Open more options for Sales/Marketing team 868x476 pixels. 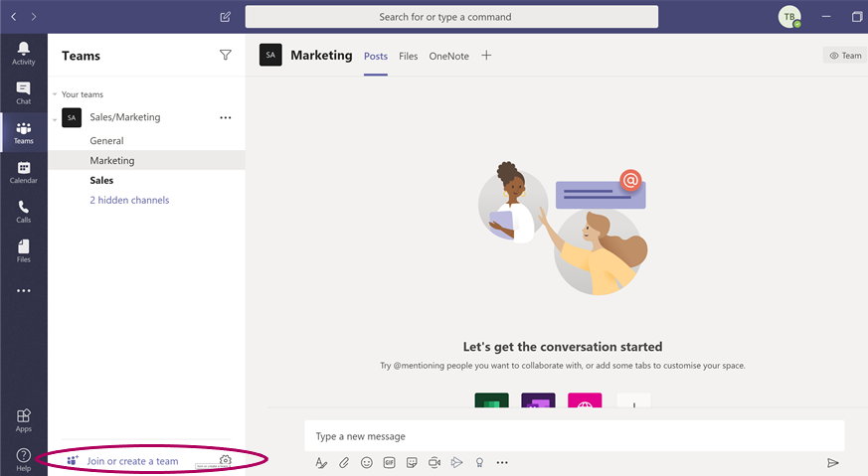pos(226,117)
